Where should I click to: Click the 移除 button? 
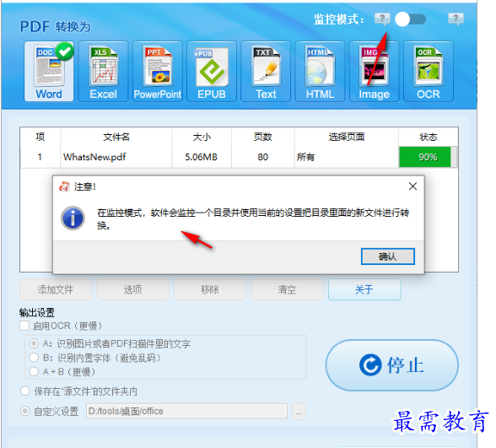pos(210,289)
